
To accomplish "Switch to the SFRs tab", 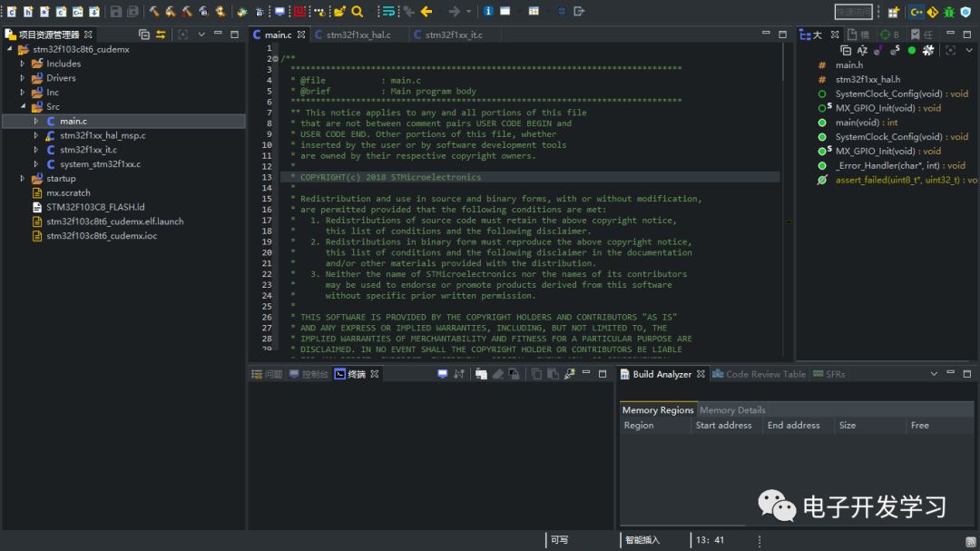I will click(829, 374).
